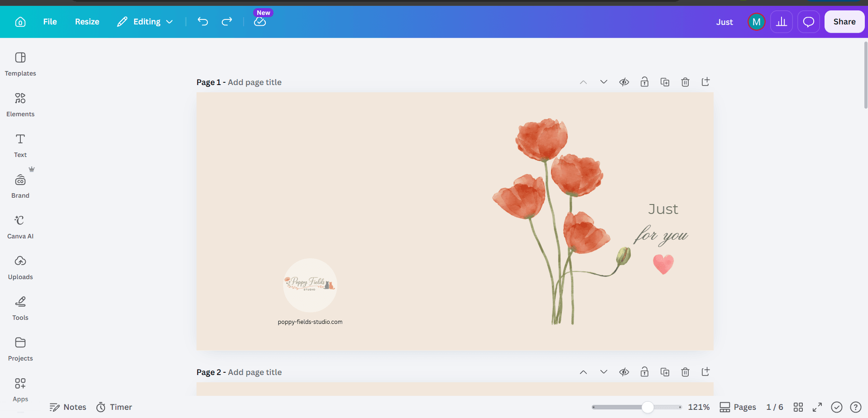The height and width of the screenshot is (418, 868).
Task: Lock Page 1 with the padlock icon
Action: pyautogui.click(x=644, y=82)
